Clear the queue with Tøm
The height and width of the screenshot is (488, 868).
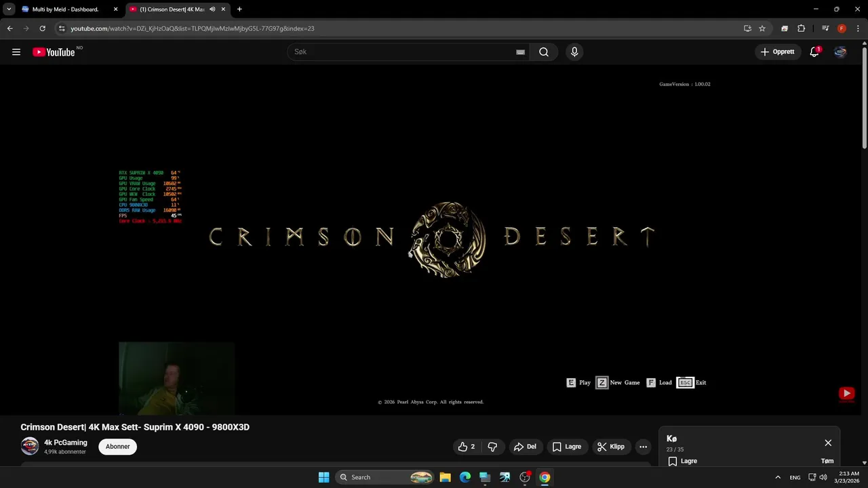827,461
